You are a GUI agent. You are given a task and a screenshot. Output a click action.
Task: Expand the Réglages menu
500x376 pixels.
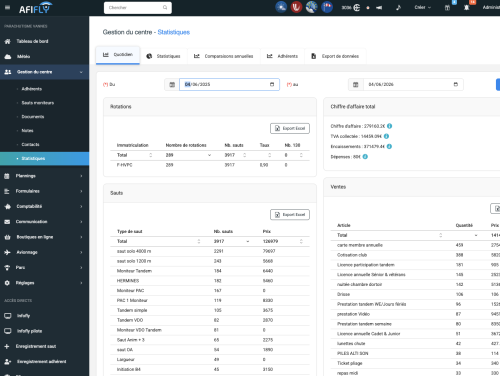(44, 283)
